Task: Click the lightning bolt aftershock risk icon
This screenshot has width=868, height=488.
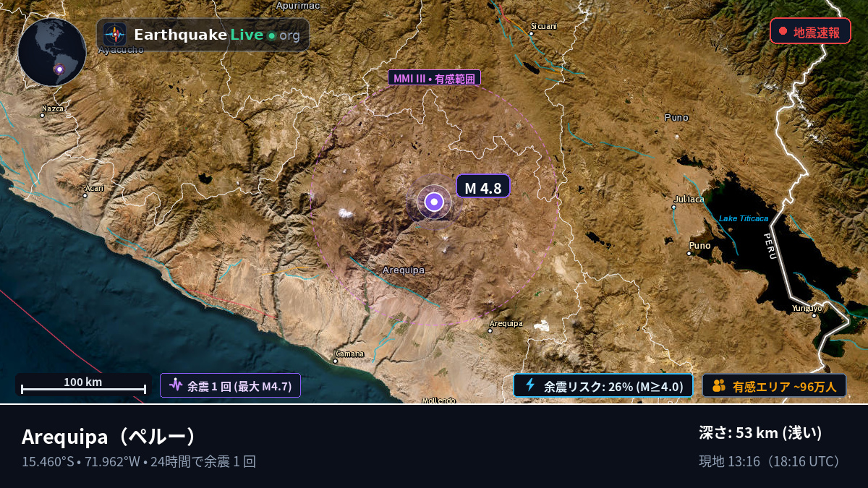Action: coord(530,385)
